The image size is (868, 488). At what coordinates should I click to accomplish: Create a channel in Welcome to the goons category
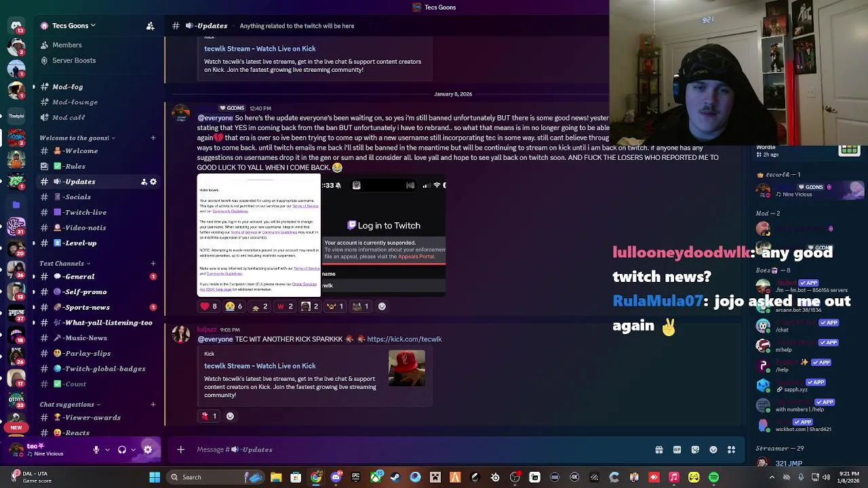153,138
